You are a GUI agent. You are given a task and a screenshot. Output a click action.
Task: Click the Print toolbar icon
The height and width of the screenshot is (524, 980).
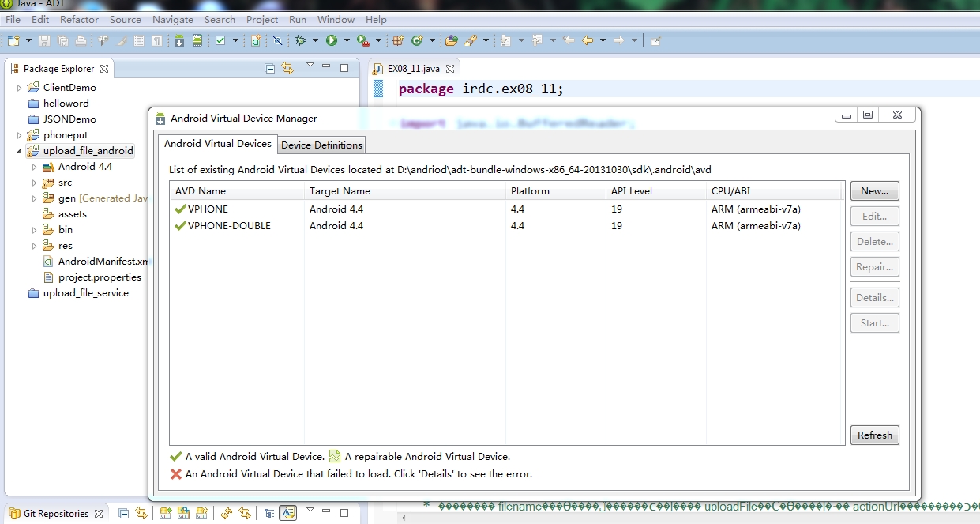[x=81, y=40]
